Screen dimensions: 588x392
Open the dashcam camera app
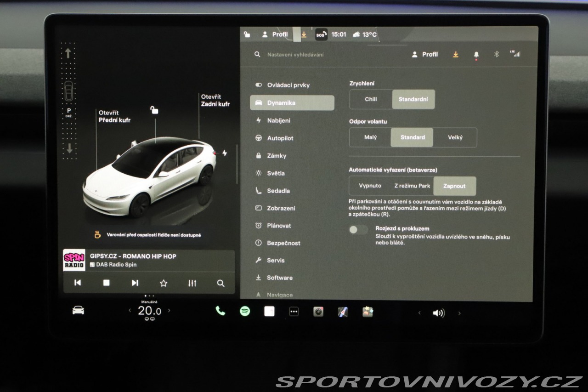pos(318,312)
